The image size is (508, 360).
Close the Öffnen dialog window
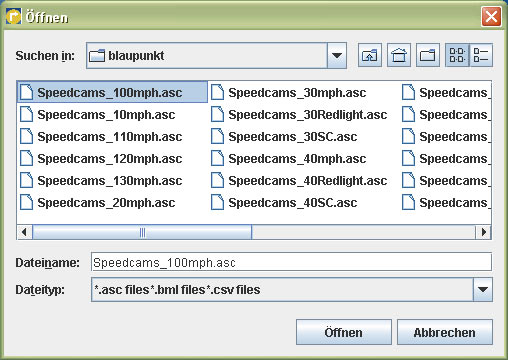click(491, 16)
